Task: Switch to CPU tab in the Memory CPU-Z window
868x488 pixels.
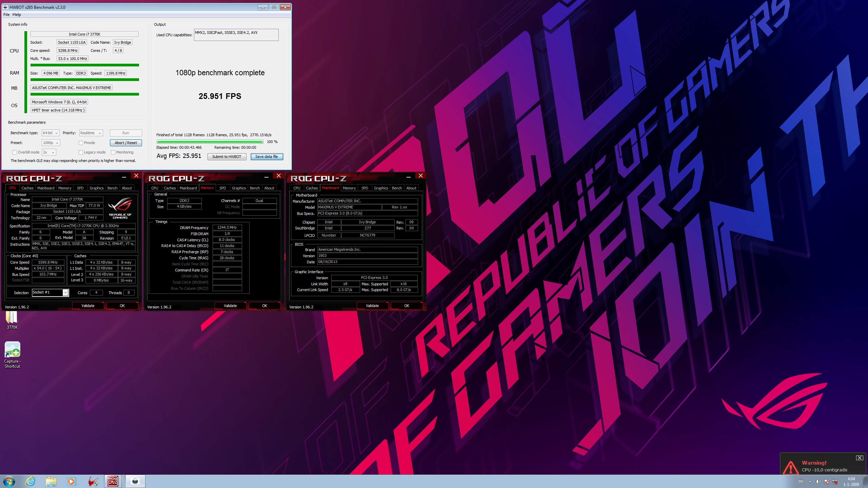Action: tap(155, 188)
